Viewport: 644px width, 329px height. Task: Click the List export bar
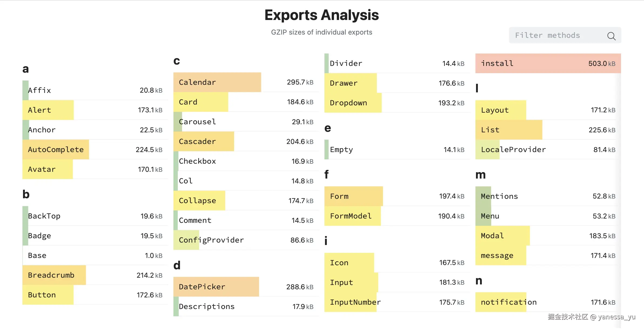(x=509, y=130)
